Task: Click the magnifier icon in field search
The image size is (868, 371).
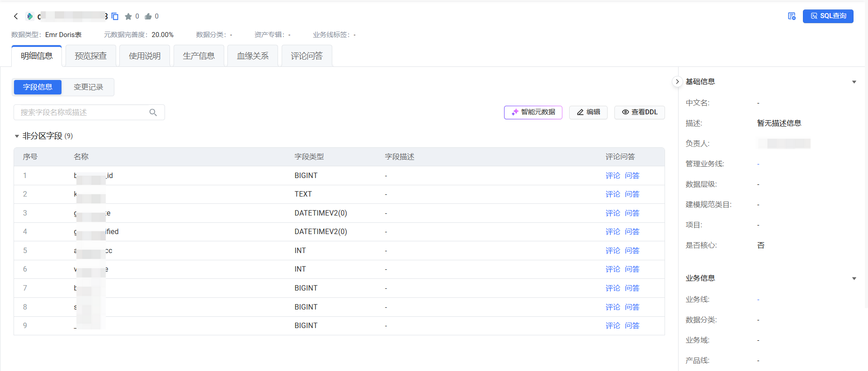Action: (x=153, y=113)
